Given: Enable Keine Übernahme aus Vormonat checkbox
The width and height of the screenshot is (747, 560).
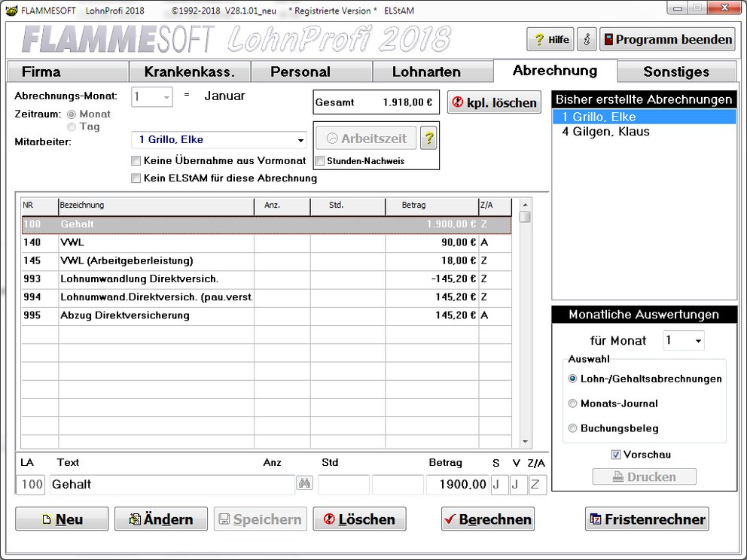Looking at the screenshot, I should (136, 161).
